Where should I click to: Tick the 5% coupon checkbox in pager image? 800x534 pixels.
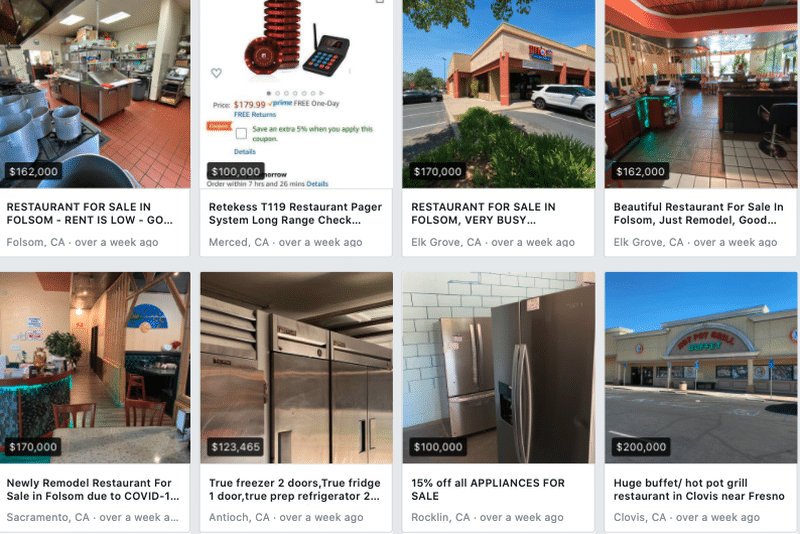(241, 133)
